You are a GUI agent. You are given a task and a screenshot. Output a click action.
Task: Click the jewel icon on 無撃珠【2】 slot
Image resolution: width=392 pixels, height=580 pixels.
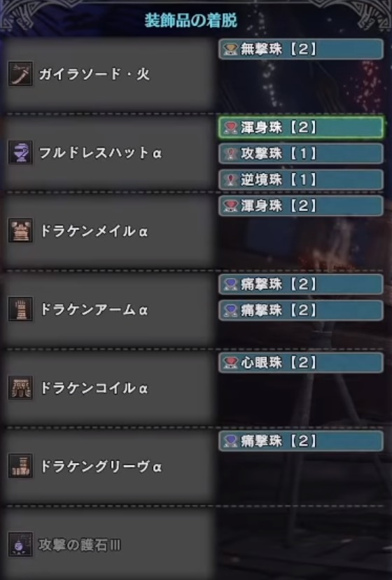[x=230, y=49]
